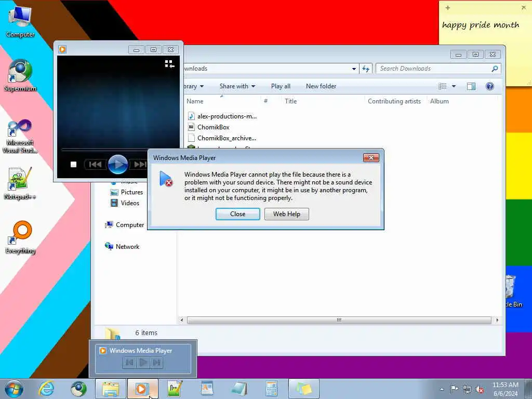Click the muted speaker tray icon
The width and height of the screenshot is (532, 399).
[480, 390]
